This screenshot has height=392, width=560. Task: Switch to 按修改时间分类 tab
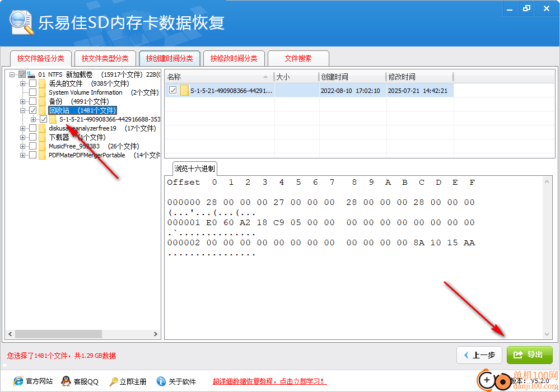click(x=234, y=58)
